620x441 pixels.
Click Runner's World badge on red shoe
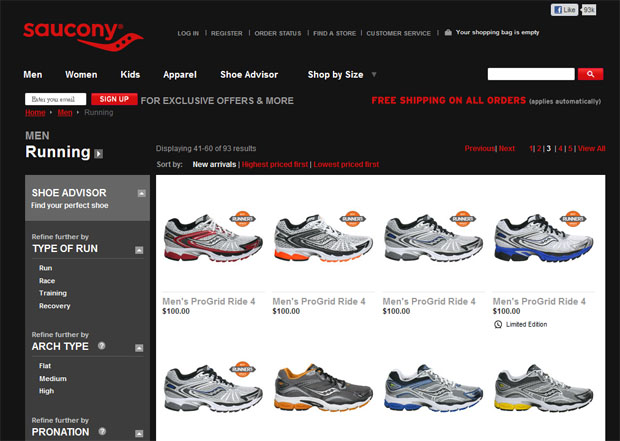(242, 219)
